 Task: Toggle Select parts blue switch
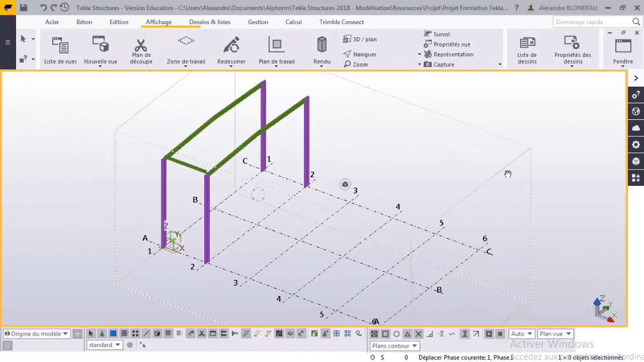(113, 334)
